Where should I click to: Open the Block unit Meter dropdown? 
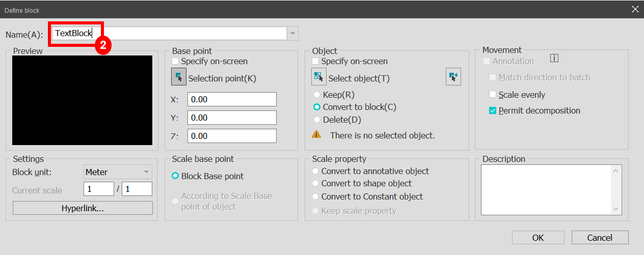(x=118, y=172)
